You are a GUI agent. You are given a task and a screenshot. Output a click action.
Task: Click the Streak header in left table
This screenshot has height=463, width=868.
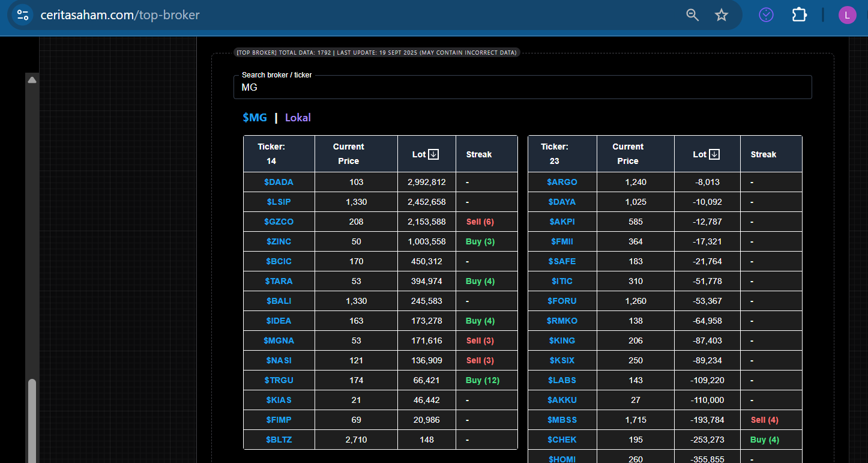[478, 154]
